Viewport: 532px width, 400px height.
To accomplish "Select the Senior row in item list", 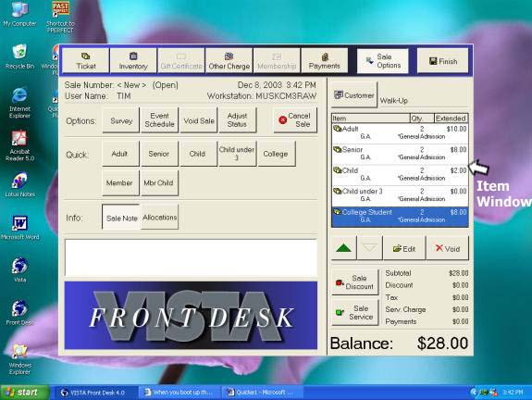I will pos(400,154).
